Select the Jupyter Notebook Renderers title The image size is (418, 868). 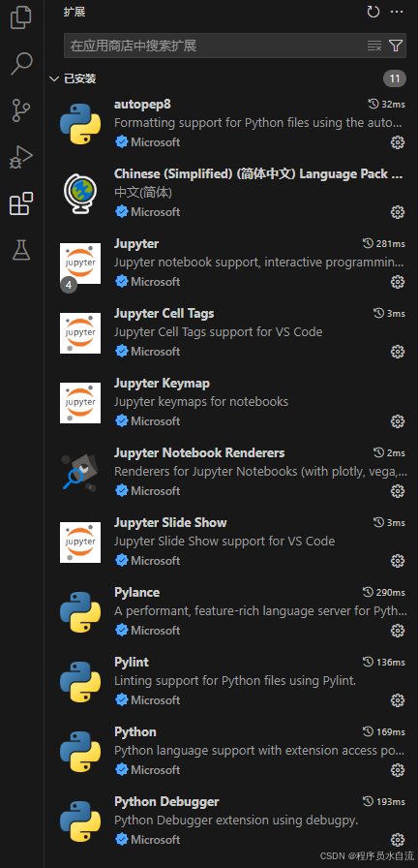(199, 452)
